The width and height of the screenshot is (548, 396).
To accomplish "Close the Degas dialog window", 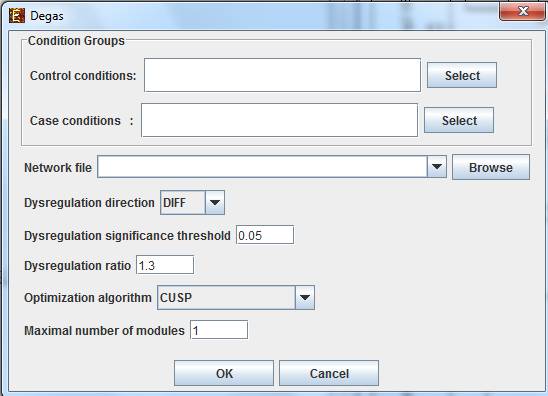I will tap(522, 12).
